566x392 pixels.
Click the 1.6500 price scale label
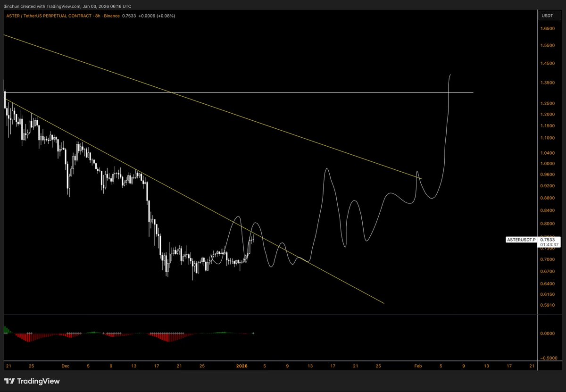(x=547, y=29)
